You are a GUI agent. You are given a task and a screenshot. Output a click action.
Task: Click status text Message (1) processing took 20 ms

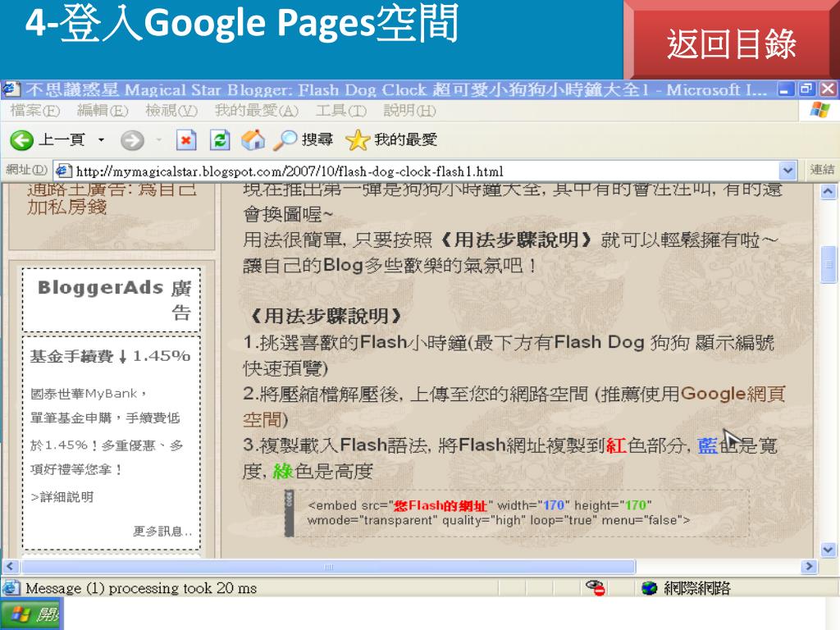[141, 588]
